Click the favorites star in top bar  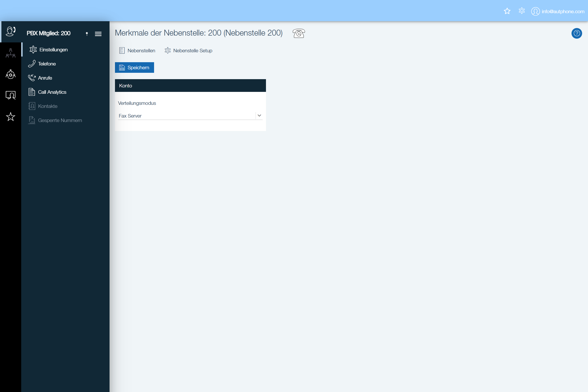coord(507,11)
